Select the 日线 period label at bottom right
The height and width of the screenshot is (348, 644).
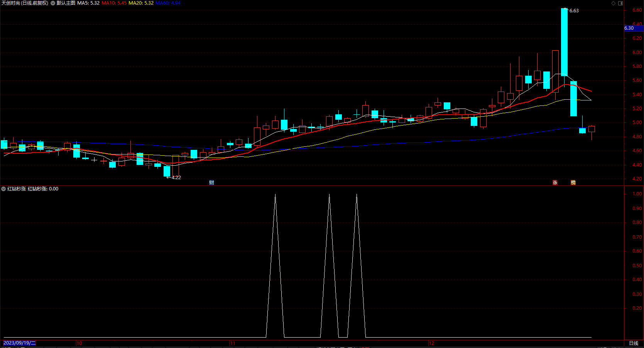(634, 343)
